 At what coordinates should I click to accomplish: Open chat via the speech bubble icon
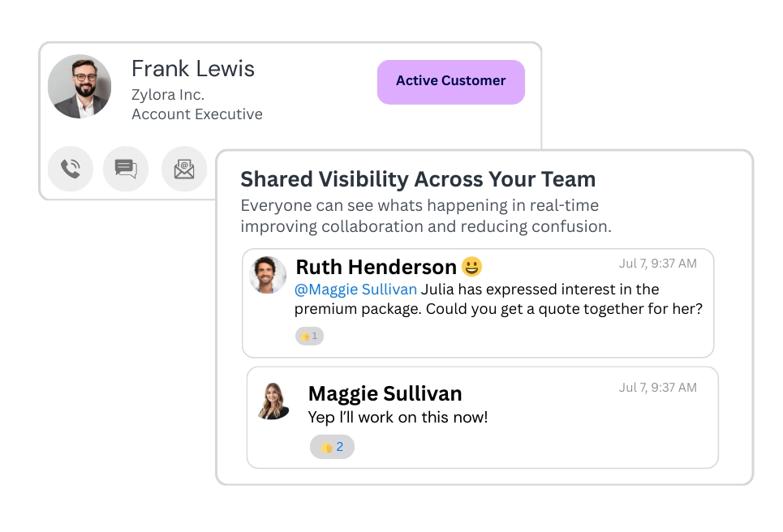(126, 169)
